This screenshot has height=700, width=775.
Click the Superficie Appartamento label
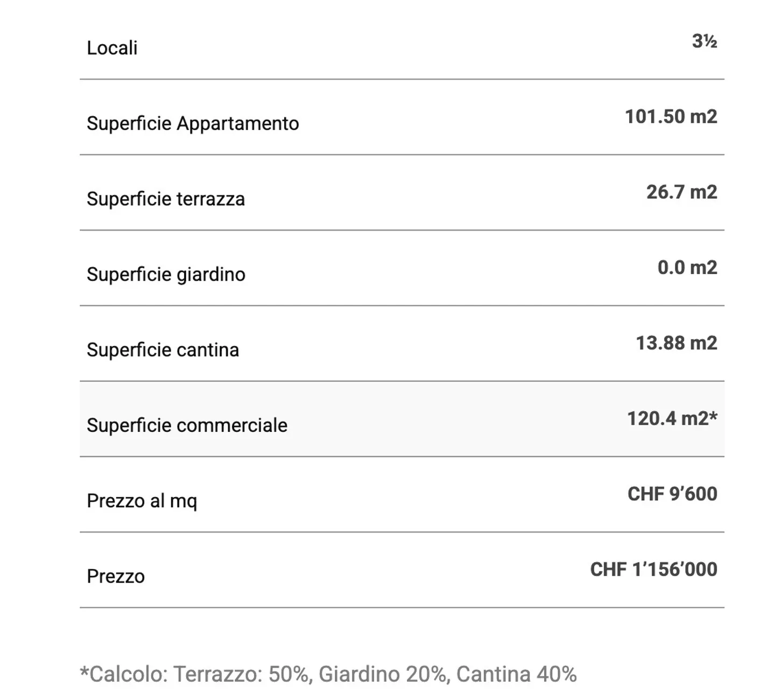193,123
